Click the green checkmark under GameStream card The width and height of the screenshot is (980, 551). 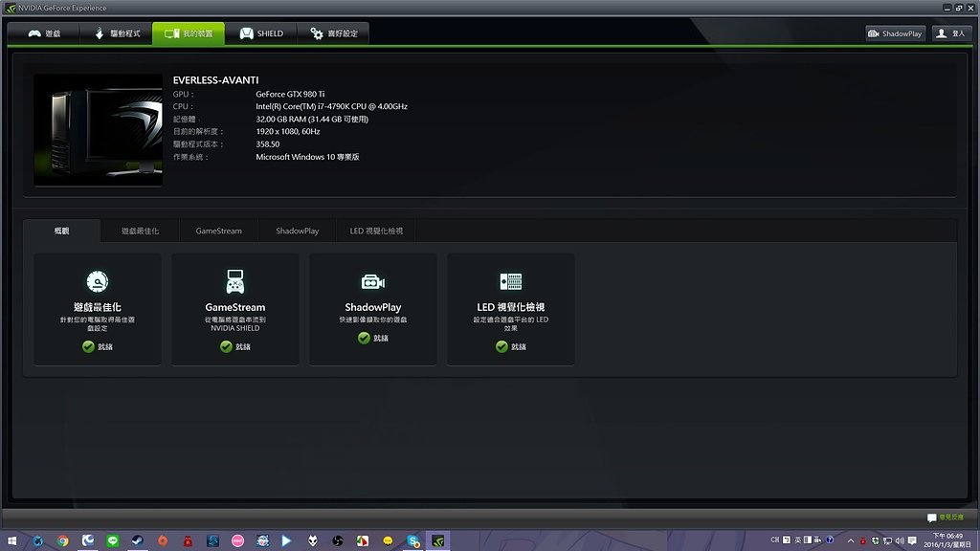pos(226,346)
